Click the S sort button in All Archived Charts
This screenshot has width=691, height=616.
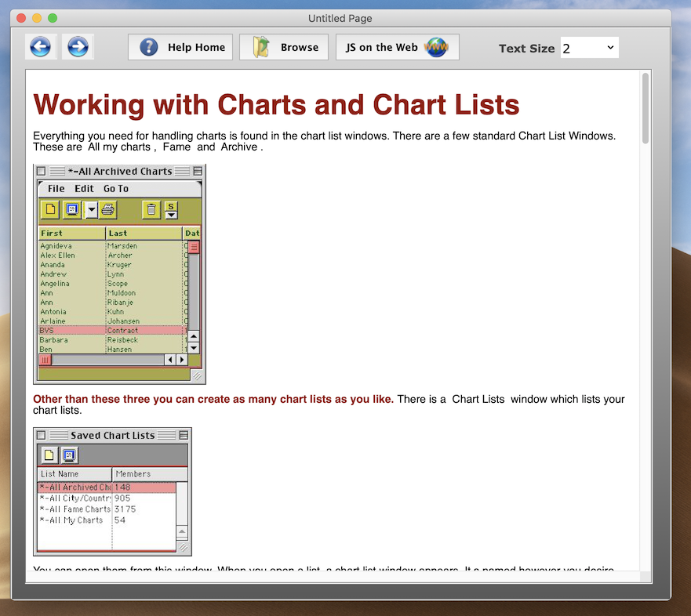point(171,209)
